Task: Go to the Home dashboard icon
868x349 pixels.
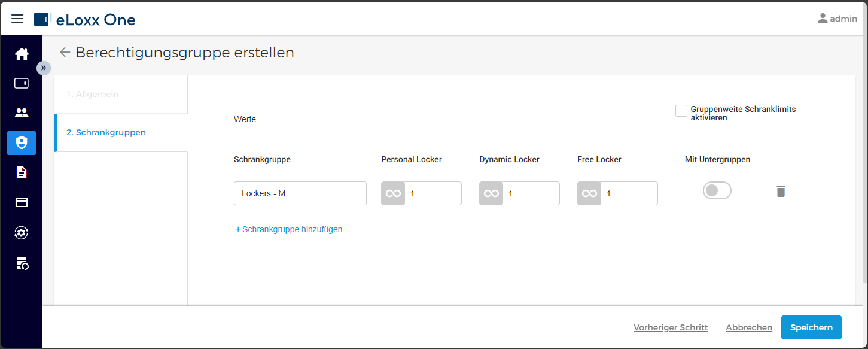Action: point(22,54)
